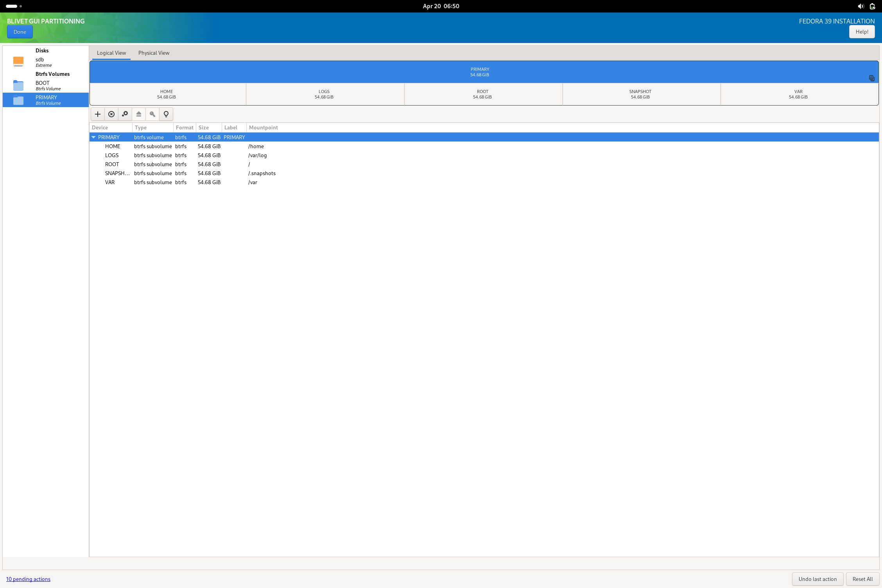Switch to the Logical View tab
Screen dimensions: 882x588
click(x=111, y=53)
